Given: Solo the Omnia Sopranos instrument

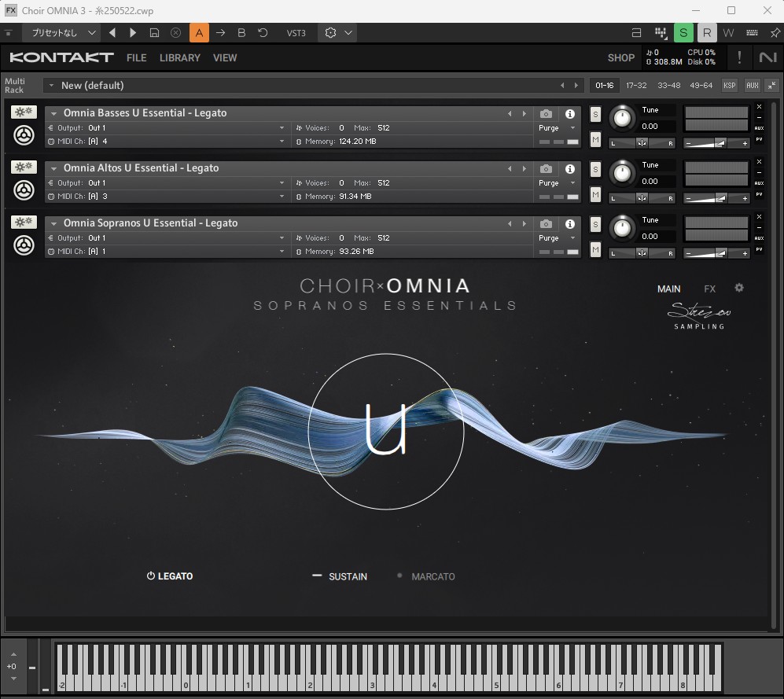Looking at the screenshot, I should (595, 224).
